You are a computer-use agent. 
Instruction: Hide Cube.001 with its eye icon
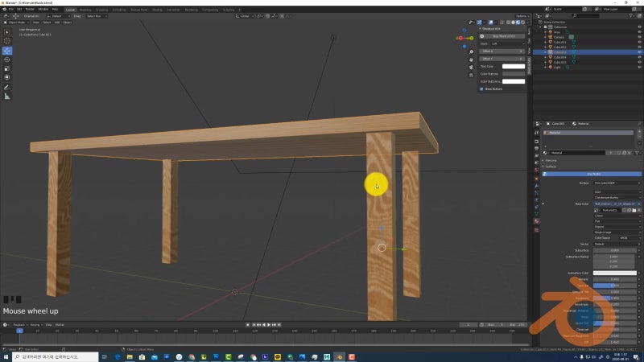click(639, 42)
